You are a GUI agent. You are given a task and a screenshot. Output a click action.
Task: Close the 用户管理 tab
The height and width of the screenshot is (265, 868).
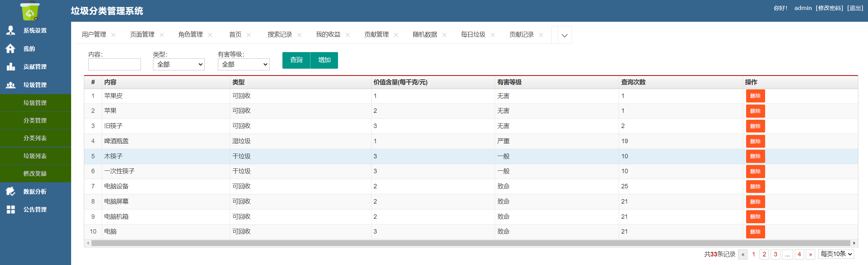click(113, 35)
